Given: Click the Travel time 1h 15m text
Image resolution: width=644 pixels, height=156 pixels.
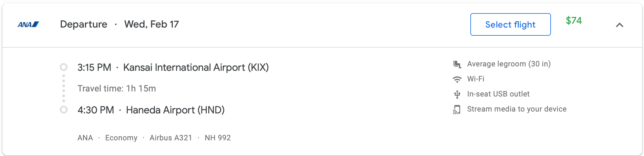Looking at the screenshot, I should [x=116, y=89].
